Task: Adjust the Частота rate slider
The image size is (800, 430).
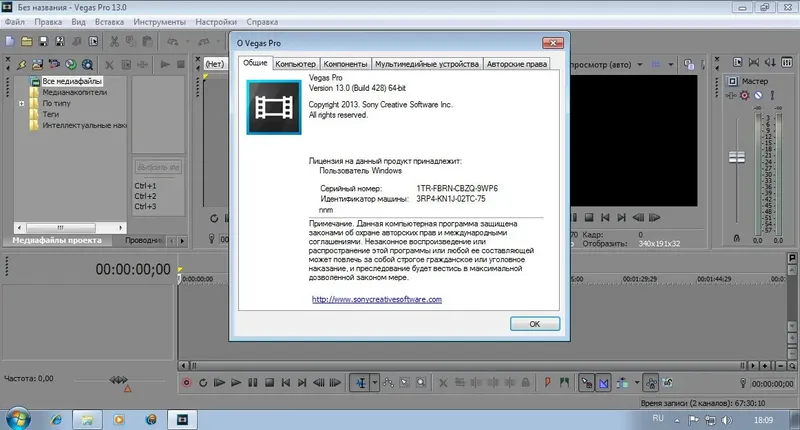Action: pos(118,380)
